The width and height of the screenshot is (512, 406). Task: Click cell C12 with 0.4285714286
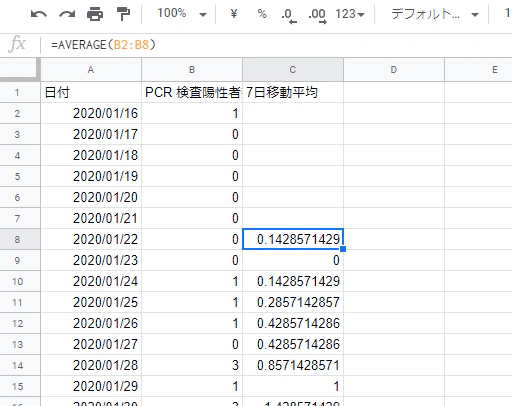coord(293,323)
